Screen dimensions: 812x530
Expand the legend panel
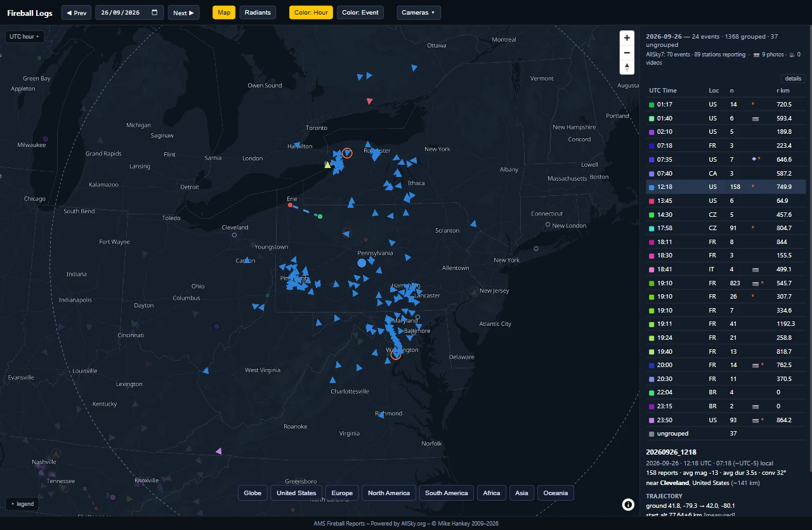[x=22, y=504]
